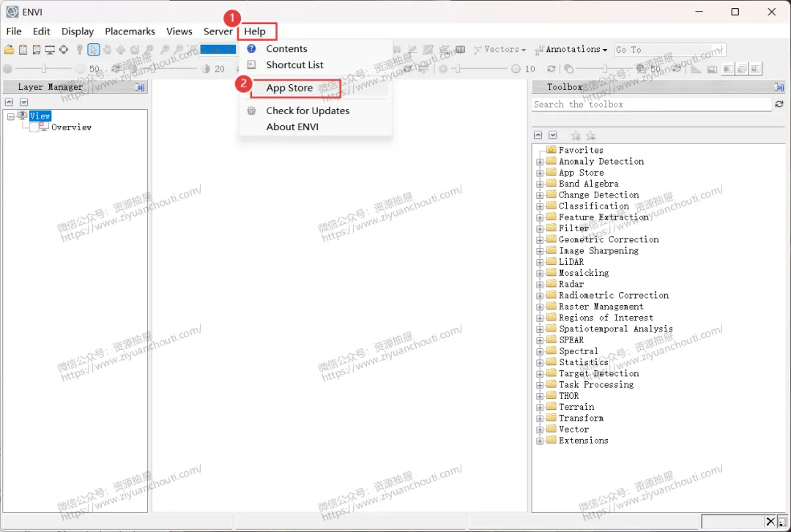Open the Annotations dropdown
The height and width of the screenshot is (532, 791).
tap(571, 50)
